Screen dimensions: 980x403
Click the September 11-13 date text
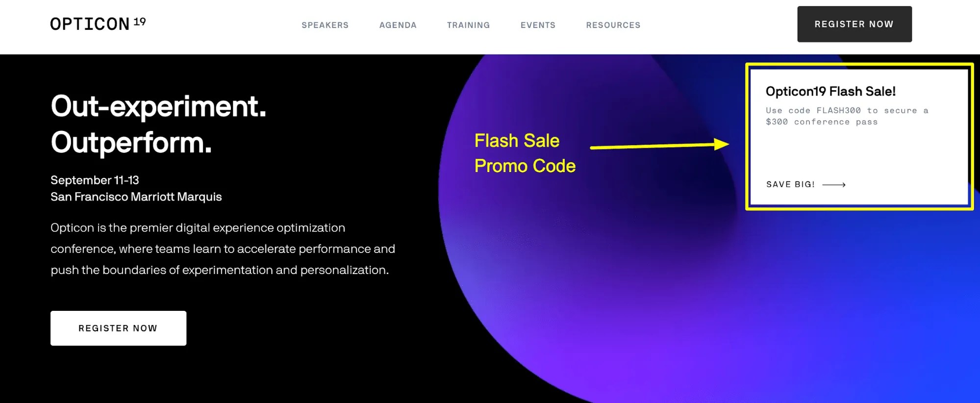95,180
